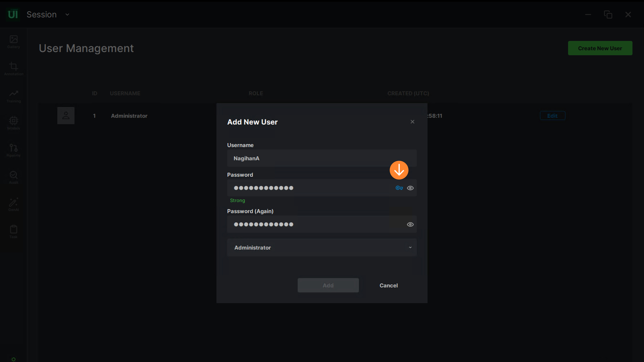Click the Add button
This screenshot has height=362, width=644.
point(328,285)
